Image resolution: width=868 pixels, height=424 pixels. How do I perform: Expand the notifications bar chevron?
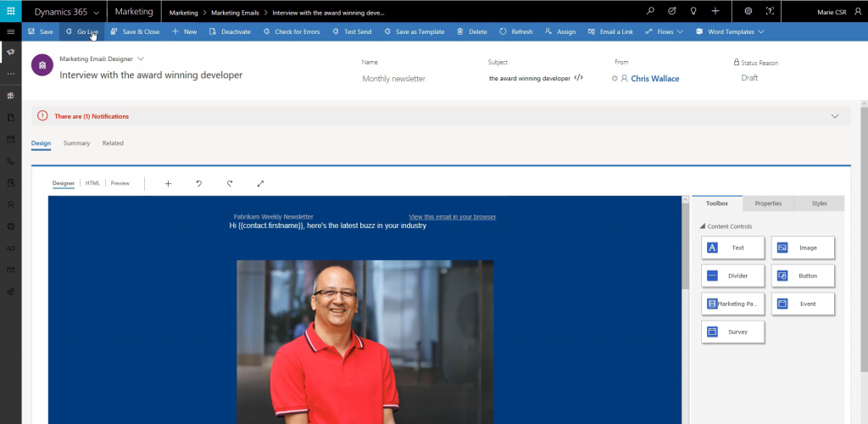(x=835, y=116)
